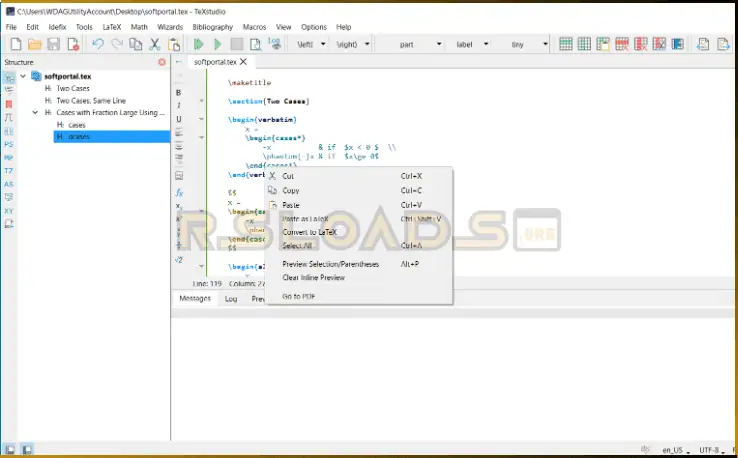738x458 pixels.
Task: Open the en_US language selector
Action: (675, 450)
